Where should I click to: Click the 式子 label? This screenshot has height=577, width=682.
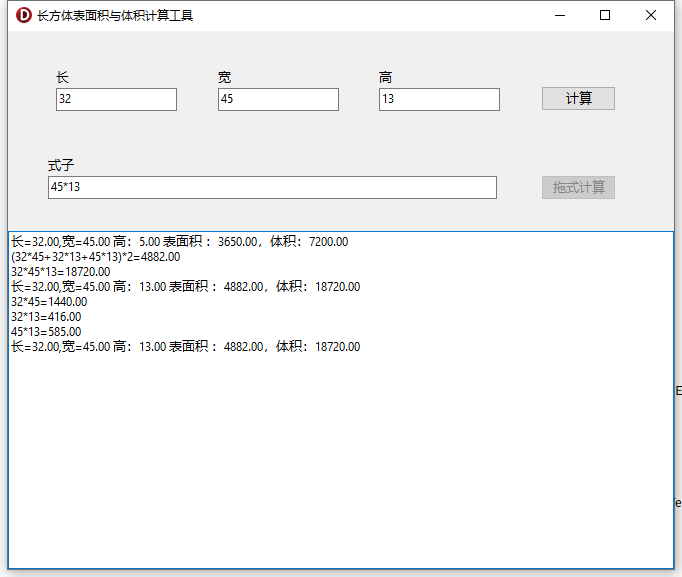click(x=61, y=165)
